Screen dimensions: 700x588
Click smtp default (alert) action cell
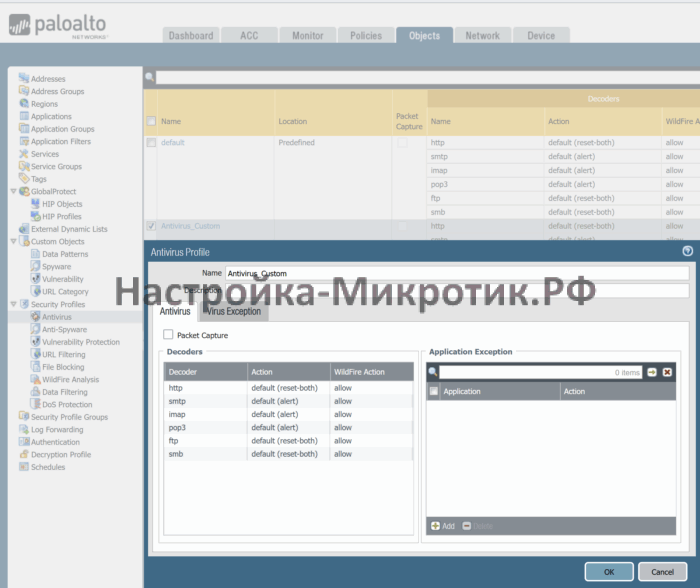click(288, 401)
